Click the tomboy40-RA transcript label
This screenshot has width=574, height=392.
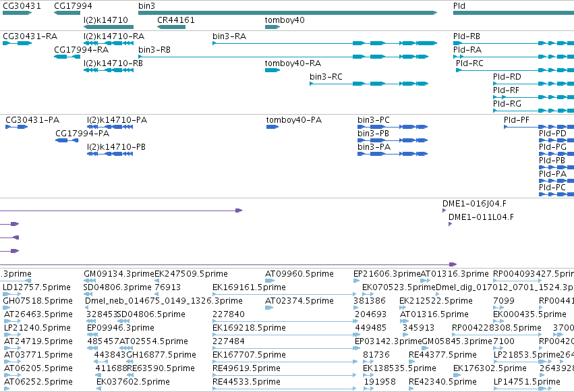pos(293,63)
